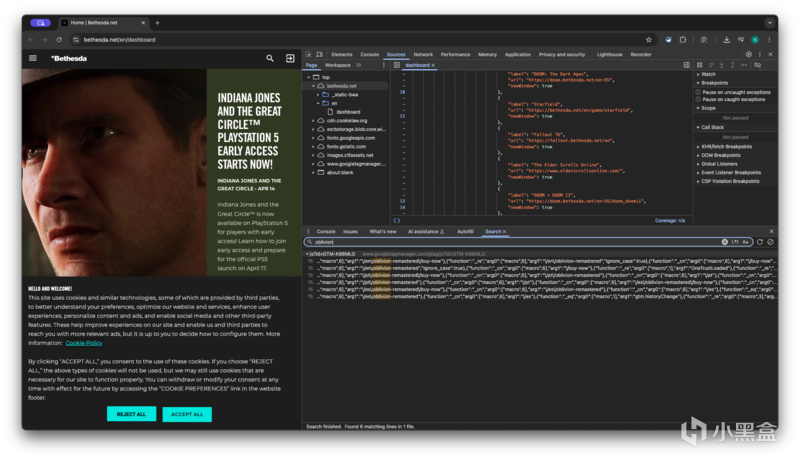Switch to the Elements panel

point(342,55)
